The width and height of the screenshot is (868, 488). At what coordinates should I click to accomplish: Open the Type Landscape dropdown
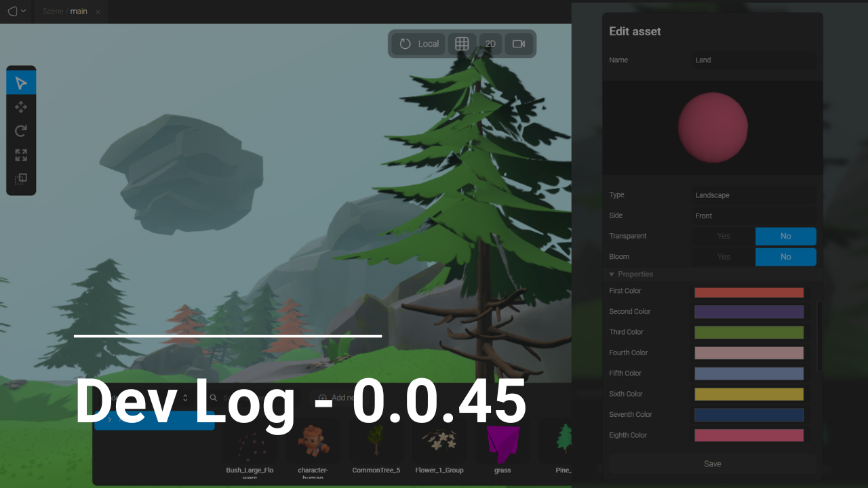[753, 195]
